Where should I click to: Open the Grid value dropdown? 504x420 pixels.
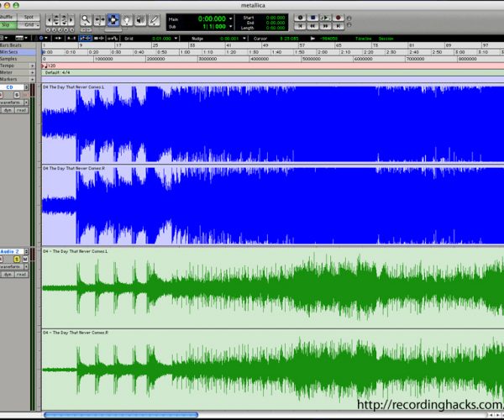click(176, 39)
